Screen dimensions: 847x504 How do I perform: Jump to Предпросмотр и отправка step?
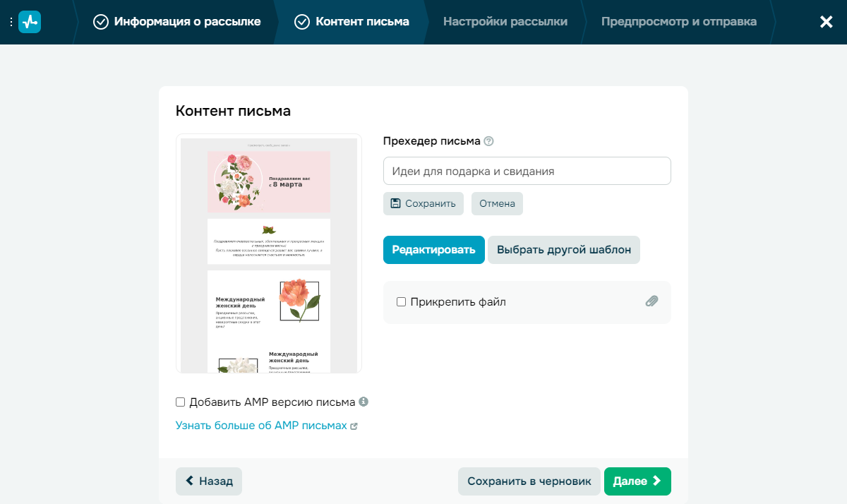(679, 22)
